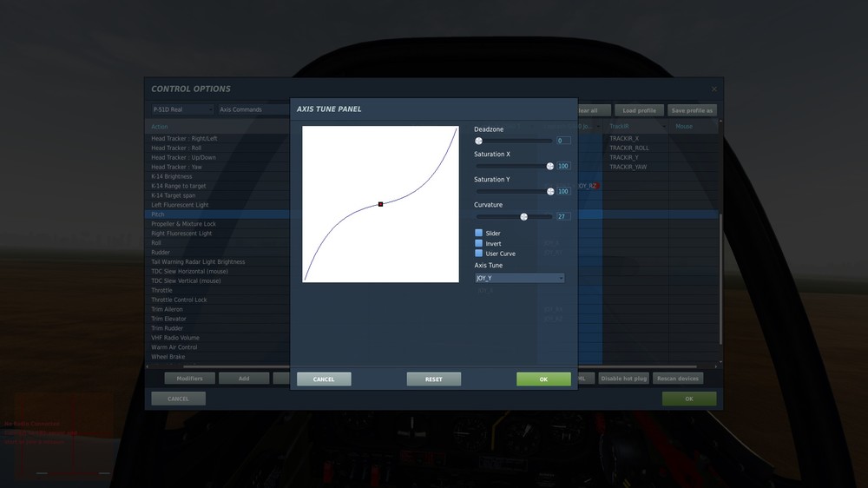
Task: Select the Rudder action row
Action: click(218, 252)
